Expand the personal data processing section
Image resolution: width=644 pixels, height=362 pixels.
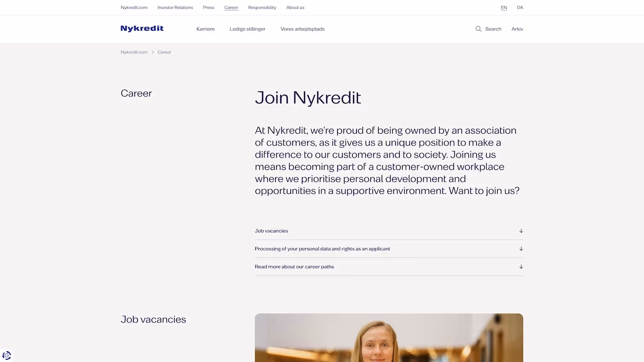point(520,248)
